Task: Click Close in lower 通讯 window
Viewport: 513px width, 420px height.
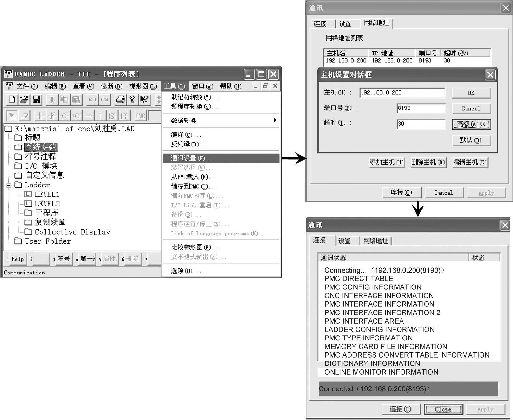Action: pos(443,409)
